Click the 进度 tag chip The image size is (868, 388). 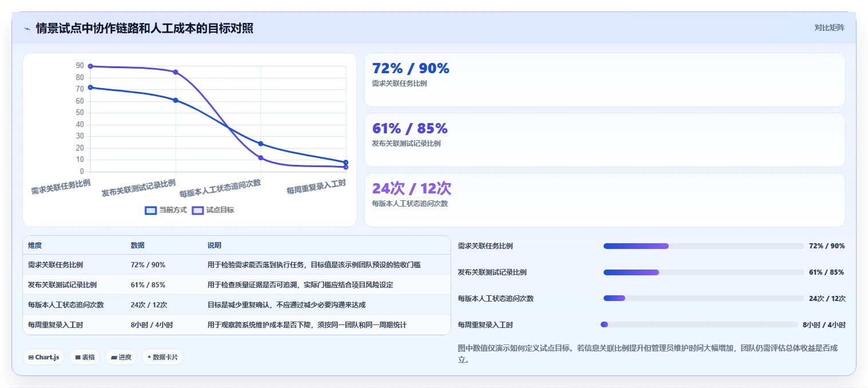point(121,357)
